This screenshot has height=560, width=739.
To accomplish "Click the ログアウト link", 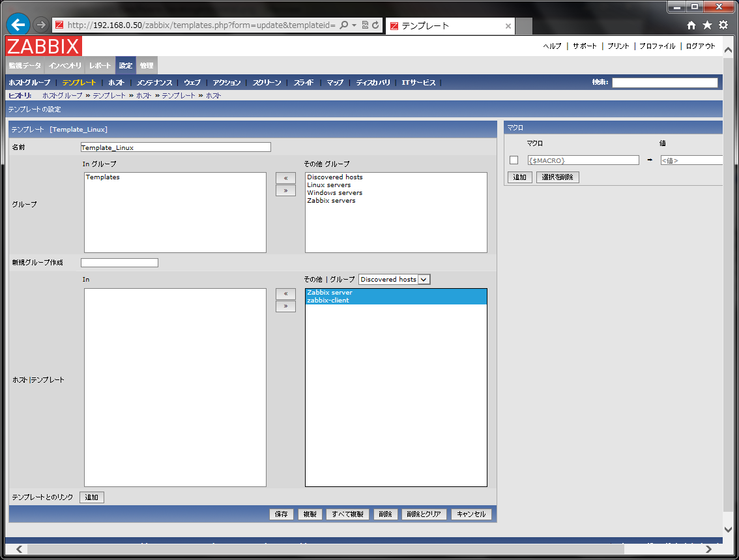I will click(x=701, y=46).
